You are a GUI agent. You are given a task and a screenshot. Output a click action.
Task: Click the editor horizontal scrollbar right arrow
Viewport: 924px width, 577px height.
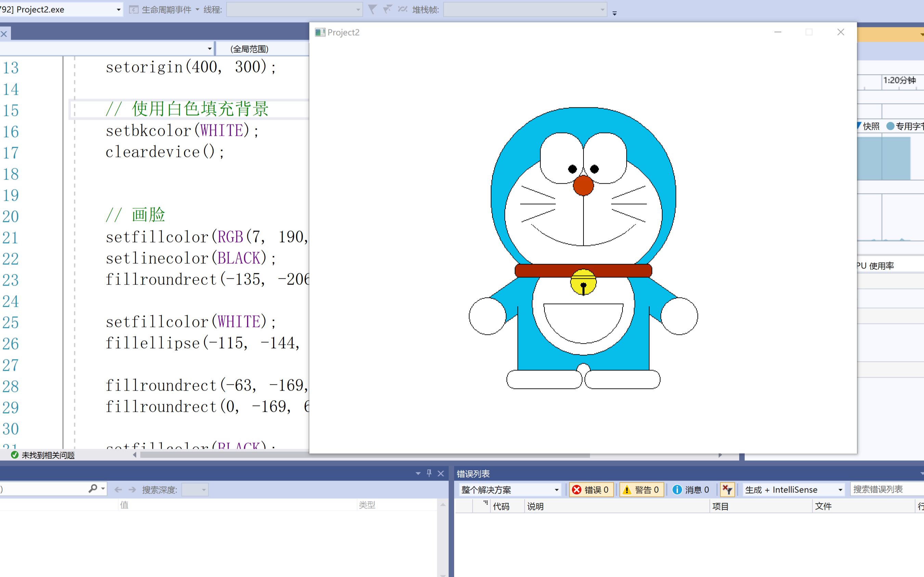tap(720, 455)
